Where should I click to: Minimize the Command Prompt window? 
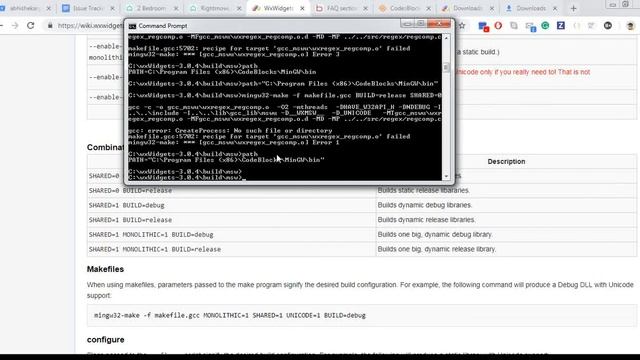point(407,24)
